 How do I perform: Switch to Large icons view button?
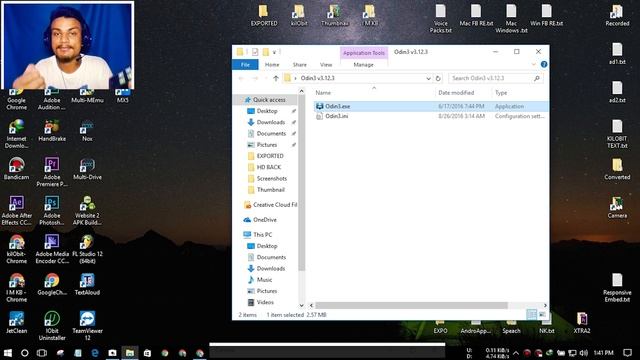pyautogui.click(x=542, y=314)
